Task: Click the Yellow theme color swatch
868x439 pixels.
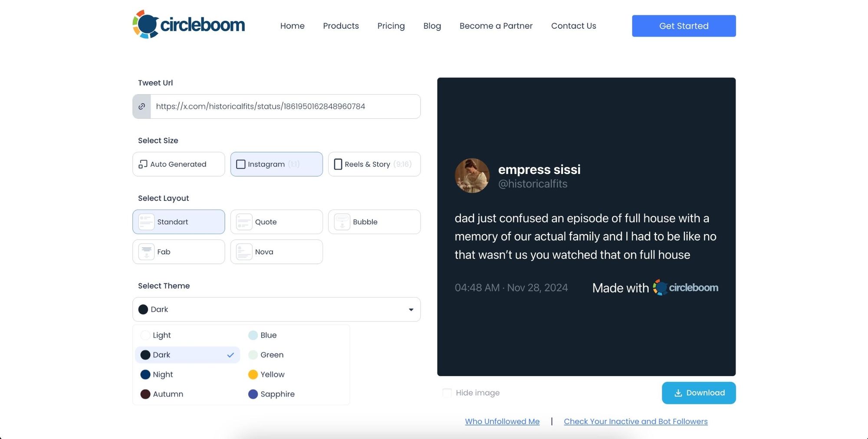Action: (x=253, y=374)
